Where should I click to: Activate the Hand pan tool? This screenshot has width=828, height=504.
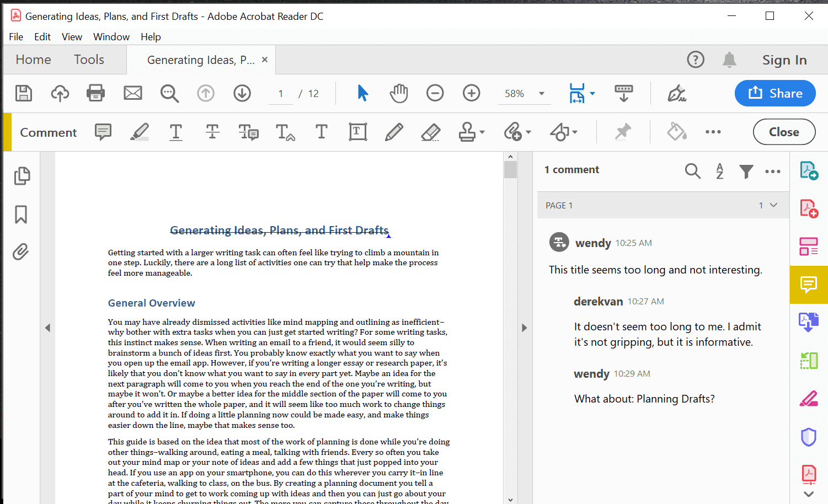[x=398, y=93]
